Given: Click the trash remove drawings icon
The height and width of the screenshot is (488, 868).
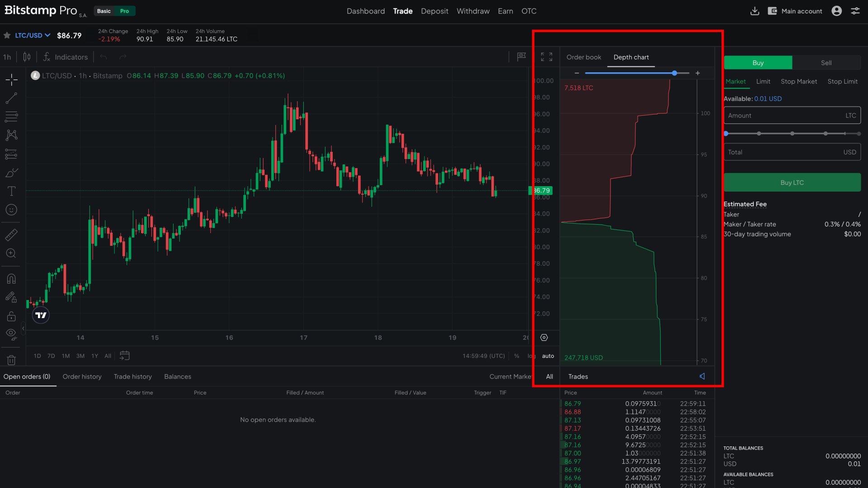Looking at the screenshot, I should 11,360.
